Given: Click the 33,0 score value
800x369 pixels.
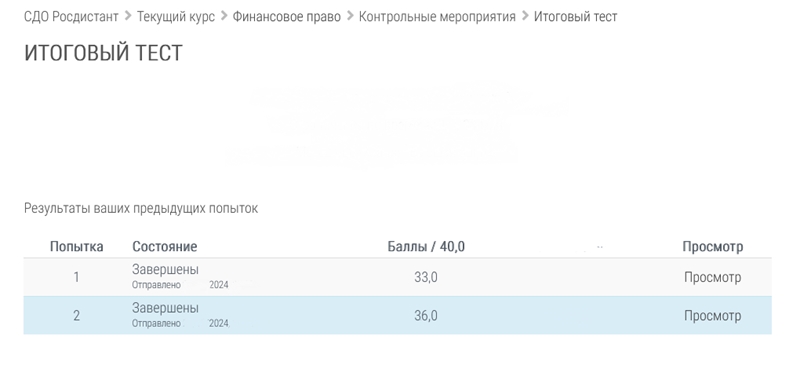Looking at the screenshot, I should point(426,277).
